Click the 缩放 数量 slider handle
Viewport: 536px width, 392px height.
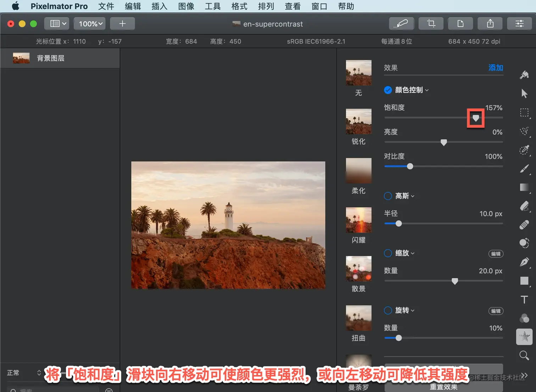tap(455, 281)
